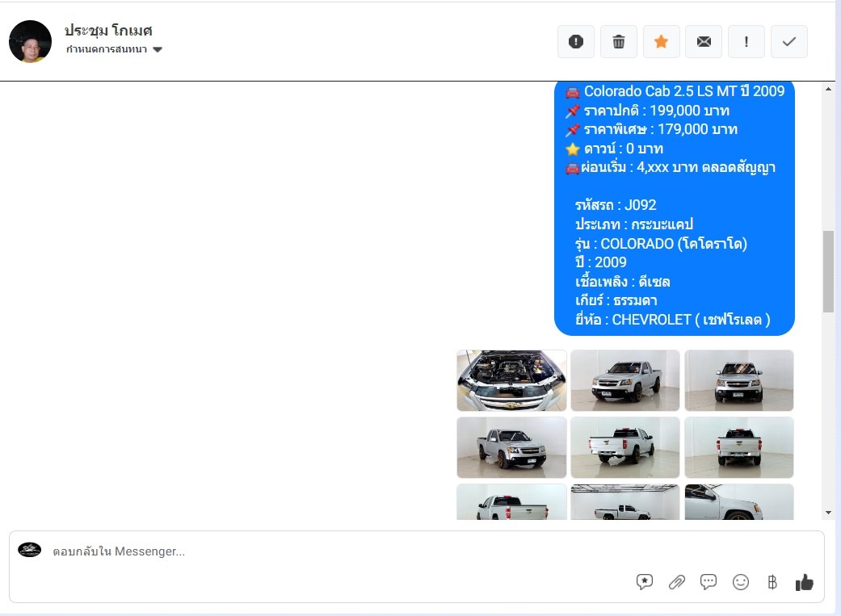Click the text ดาวน์ : 0 บาท
The image size is (841, 616).
tap(623, 149)
